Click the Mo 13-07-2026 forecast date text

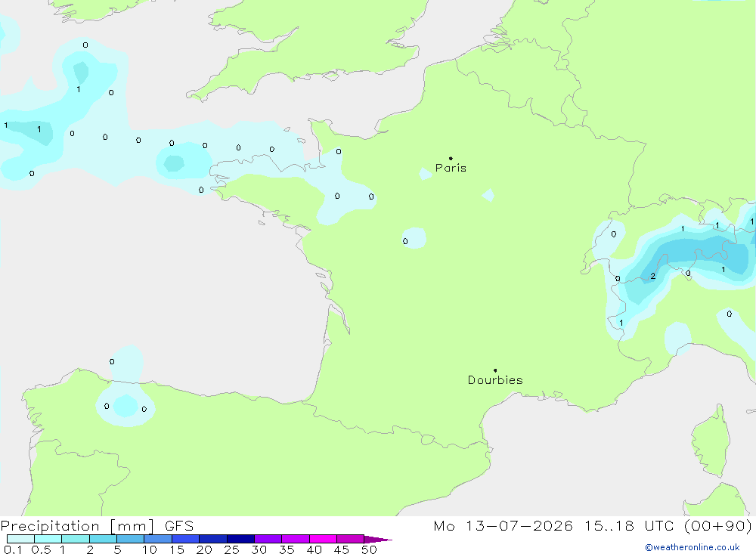click(x=503, y=525)
